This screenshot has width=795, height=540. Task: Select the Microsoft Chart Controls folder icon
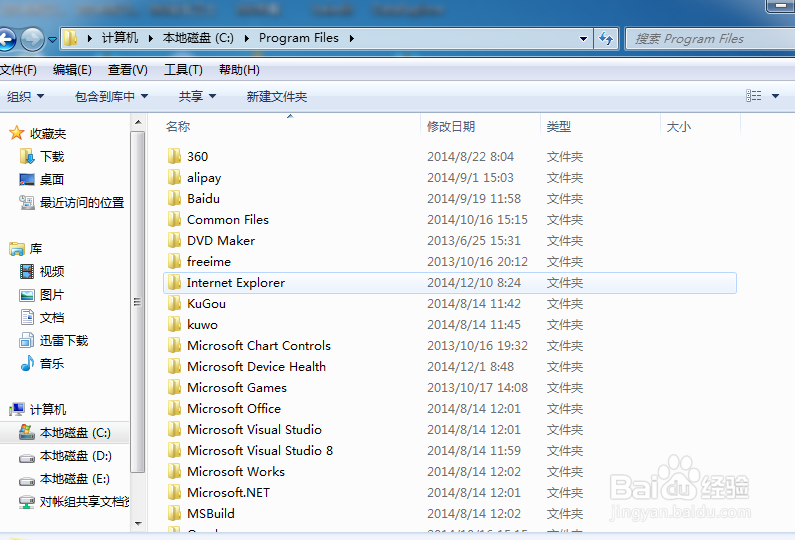[174, 345]
